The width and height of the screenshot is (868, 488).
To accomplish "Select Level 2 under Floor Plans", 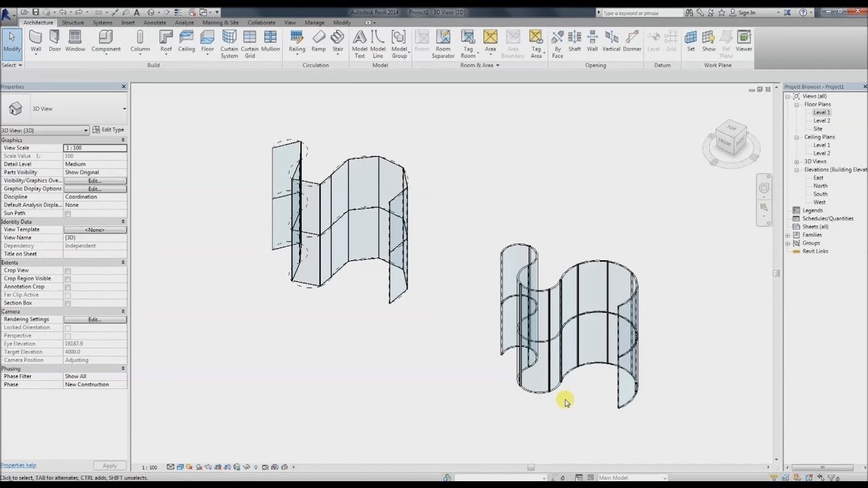I will [822, 121].
